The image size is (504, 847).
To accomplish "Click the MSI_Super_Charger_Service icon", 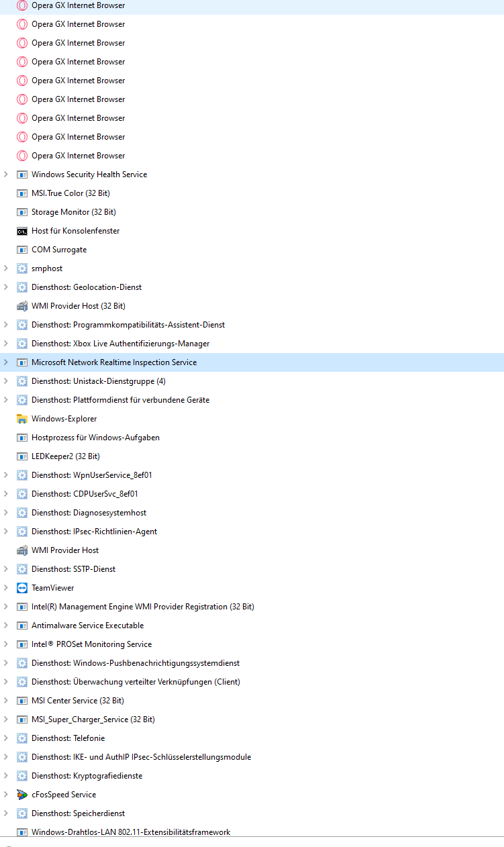I will coord(22,719).
